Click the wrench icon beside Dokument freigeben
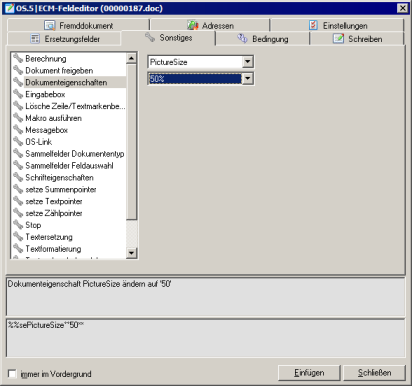The width and height of the screenshot is (412, 386). pyautogui.click(x=18, y=70)
